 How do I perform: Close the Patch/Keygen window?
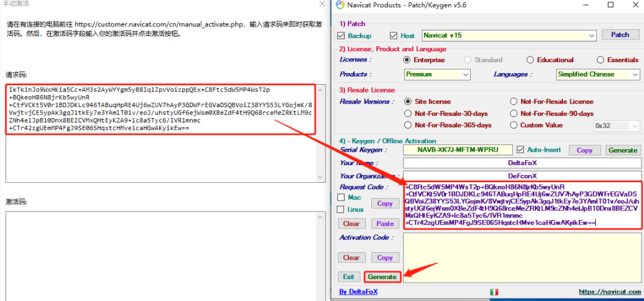click(635, 5)
